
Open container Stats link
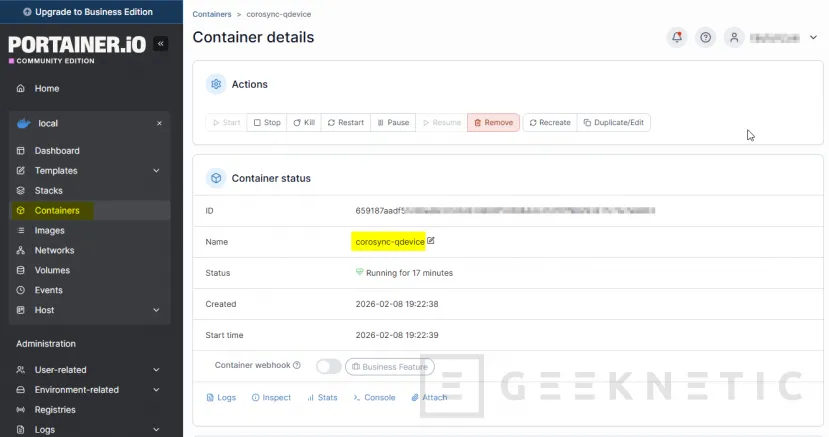322,397
